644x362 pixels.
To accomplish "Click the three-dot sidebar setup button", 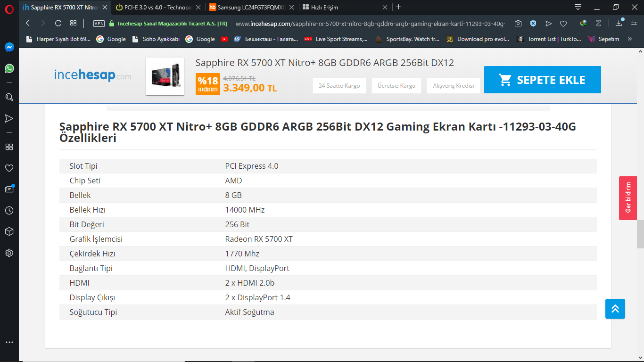I will click(9, 342).
